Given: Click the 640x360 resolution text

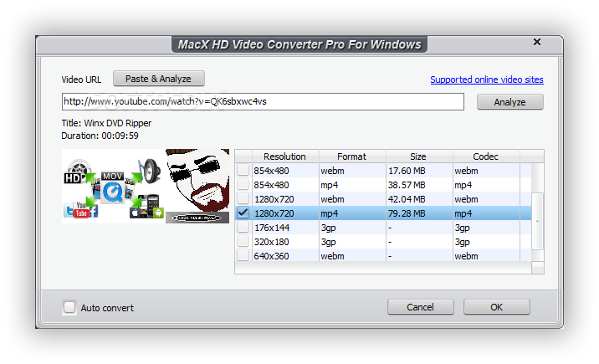Looking at the screenshot, I should 272,256.
